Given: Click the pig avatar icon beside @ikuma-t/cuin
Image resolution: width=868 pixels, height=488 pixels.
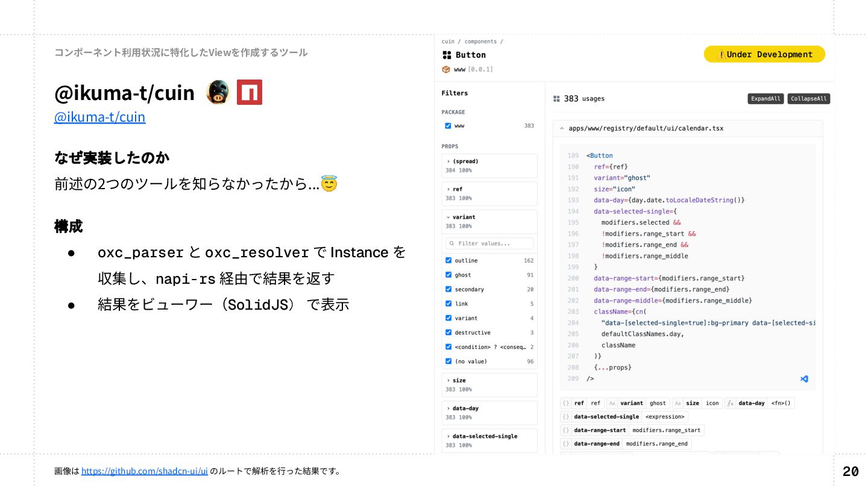Looking at the screenshot, I should tap(217, 92).
